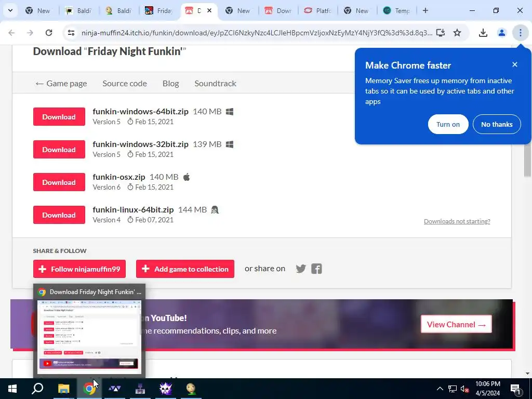This screenshot has width=532, height=399.
Task: Decline with No thanks button
Action: 497,124
